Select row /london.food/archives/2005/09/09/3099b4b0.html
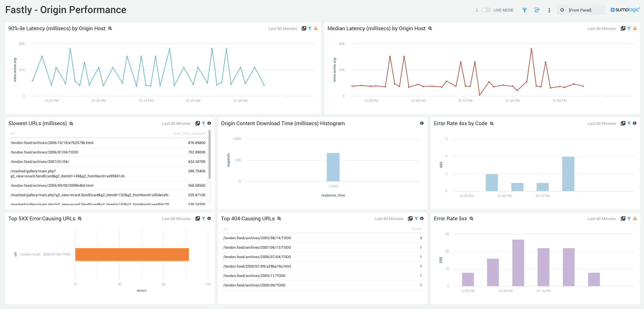Viewport: 644px width, 309px height. coord(108,185)
